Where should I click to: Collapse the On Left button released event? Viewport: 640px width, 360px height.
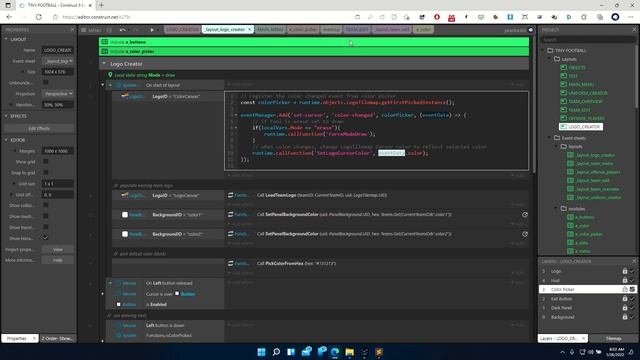pos(110,283)
